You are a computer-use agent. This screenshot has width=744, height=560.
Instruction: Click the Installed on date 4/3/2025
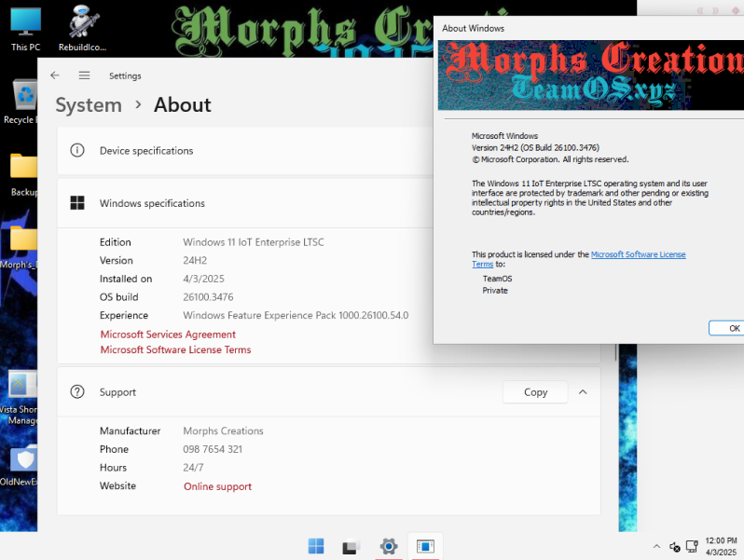click(x=203, y=279)
